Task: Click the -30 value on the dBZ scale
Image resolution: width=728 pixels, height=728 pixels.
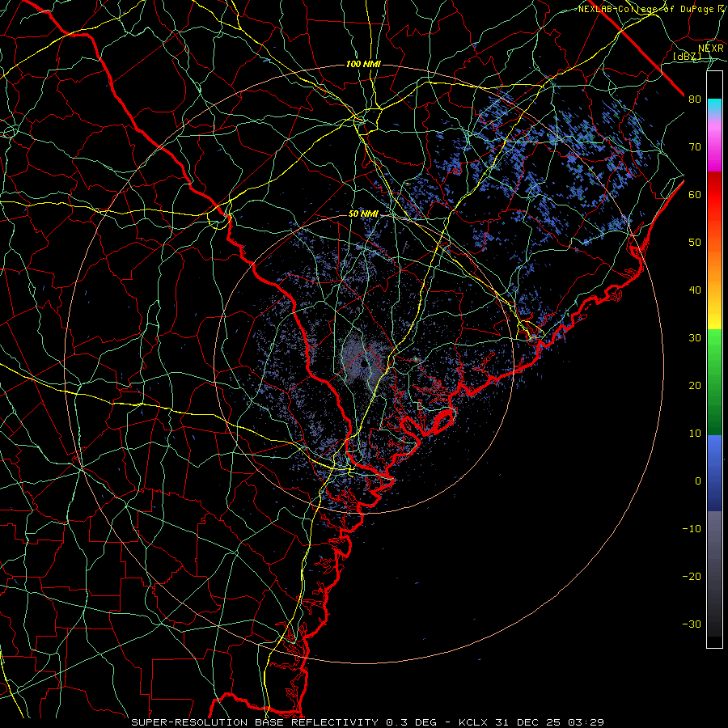Action: (692, 624)
